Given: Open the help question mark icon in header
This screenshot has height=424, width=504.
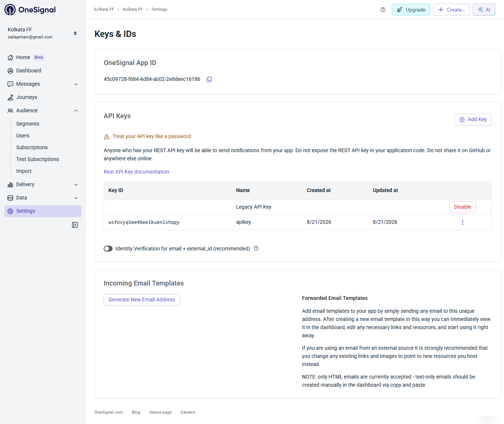Looking at the screenshot, I should 383,10.
